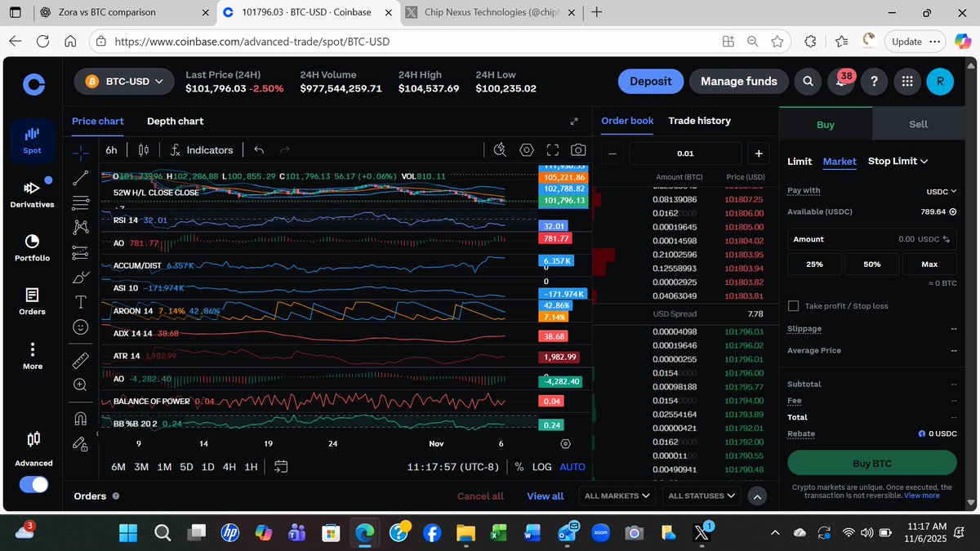Open the ALL MARKETS filter dropdown
The height and width of the screenshot is (551, 980).
pyautogui.click(x=617, y=495)
